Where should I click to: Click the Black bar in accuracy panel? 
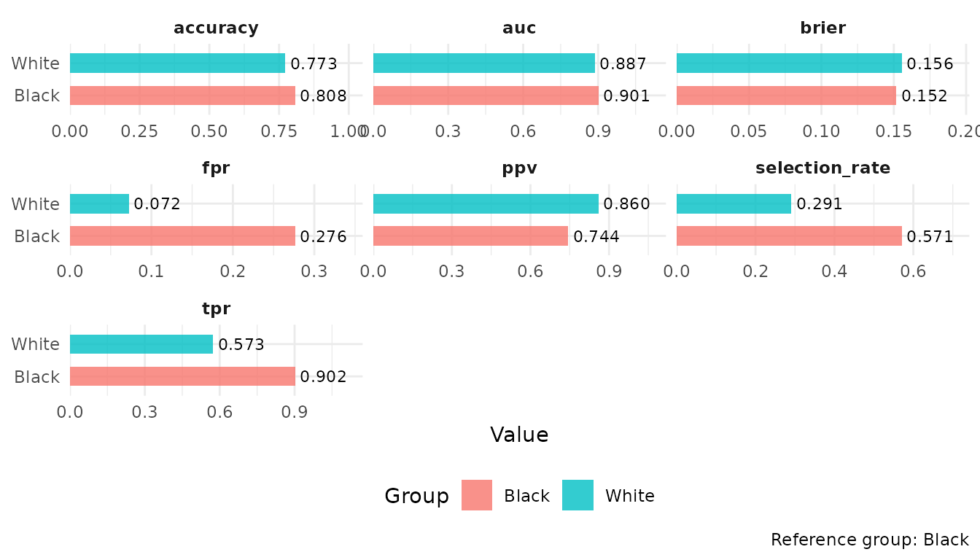[x=182, y=96]
